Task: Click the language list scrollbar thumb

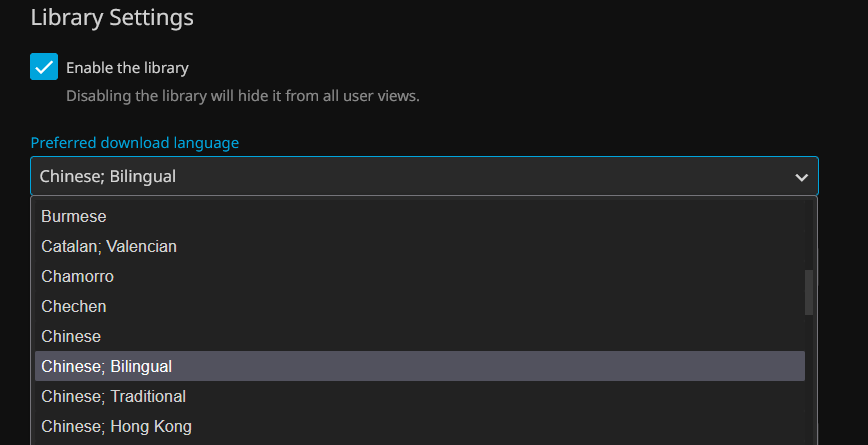Action: coord(809,292)
